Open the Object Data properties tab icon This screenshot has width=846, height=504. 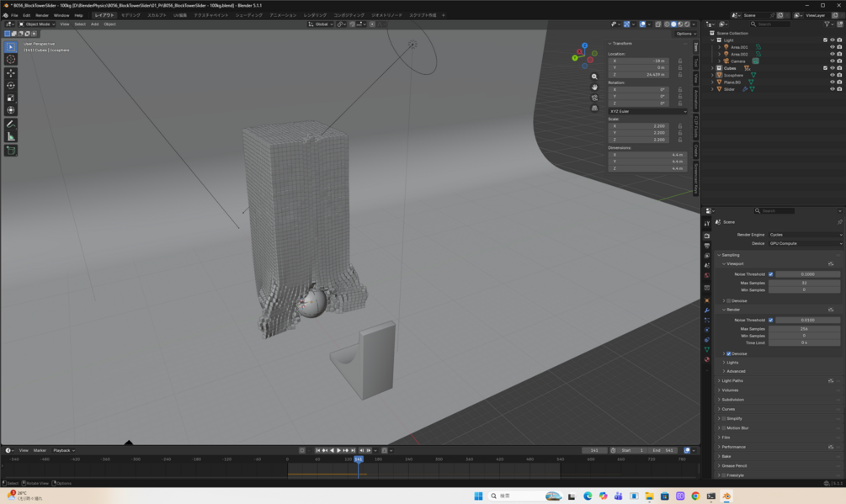707,350
